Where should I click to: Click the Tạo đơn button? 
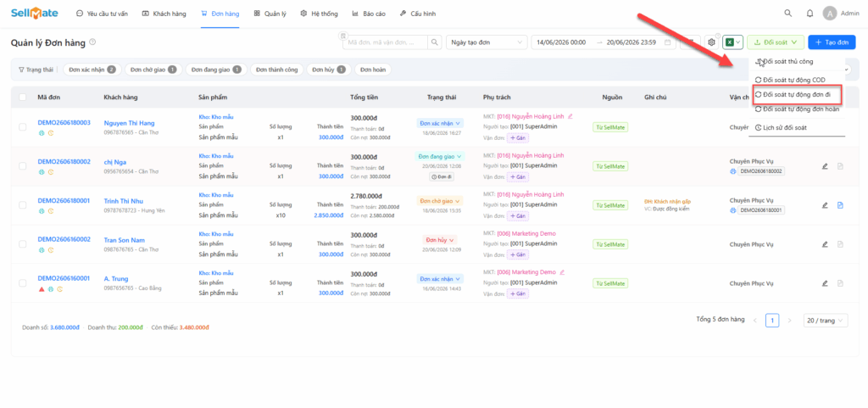pos(832,42)
